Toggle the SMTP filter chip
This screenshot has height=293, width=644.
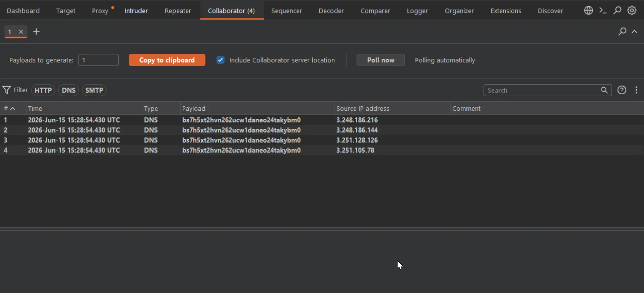point(94,90)
